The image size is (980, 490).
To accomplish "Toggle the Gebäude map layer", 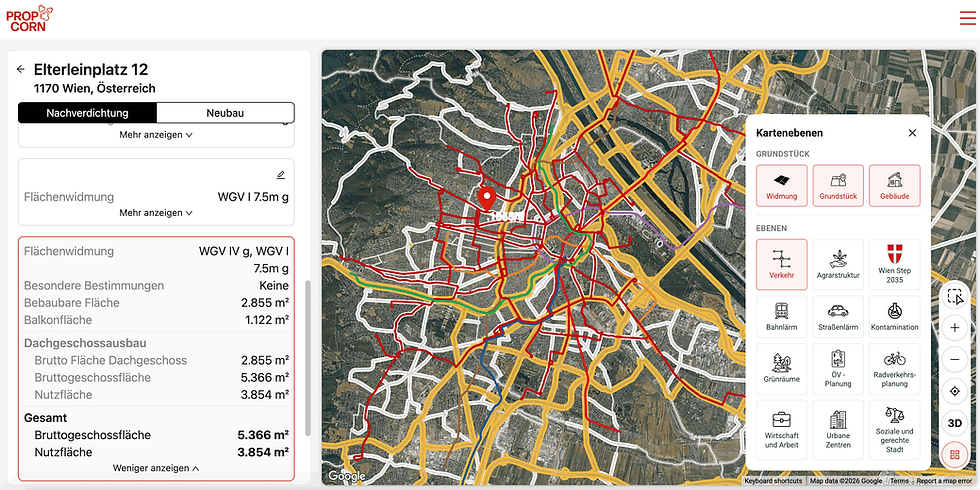I will 895,186.
